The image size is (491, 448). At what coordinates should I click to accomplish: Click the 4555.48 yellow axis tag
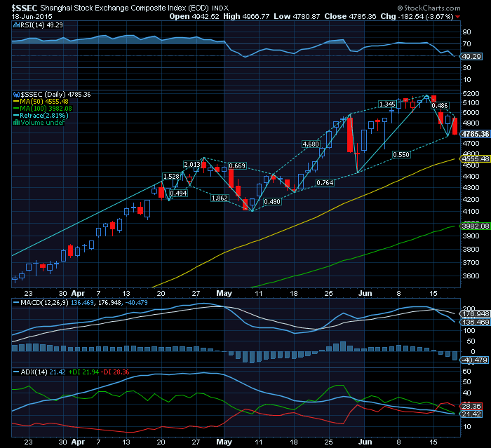(475, 158)
